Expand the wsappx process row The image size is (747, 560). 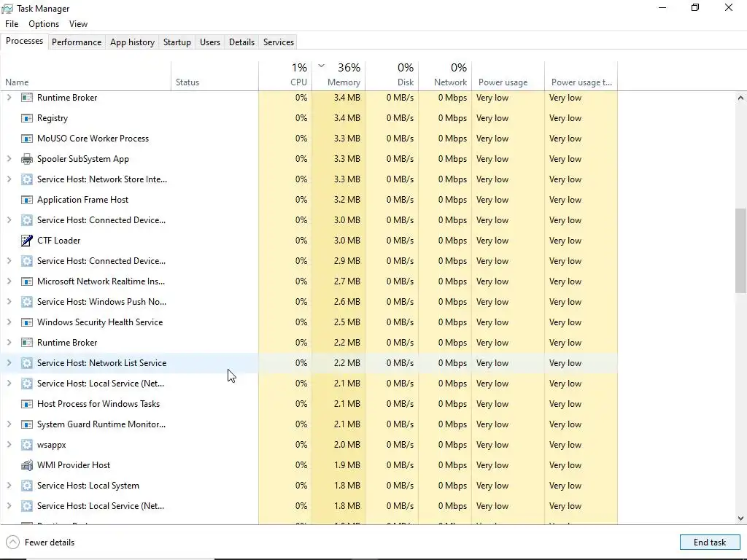[x=9, y=445]
